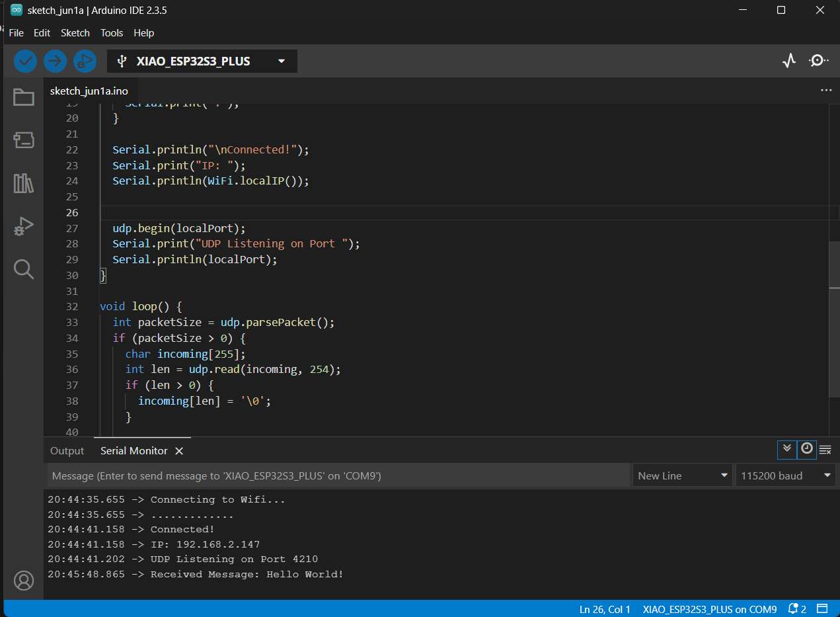Screen dimensions: 840x617
Task: Clear the Serial Monitor output
Action: coord(825,450)
